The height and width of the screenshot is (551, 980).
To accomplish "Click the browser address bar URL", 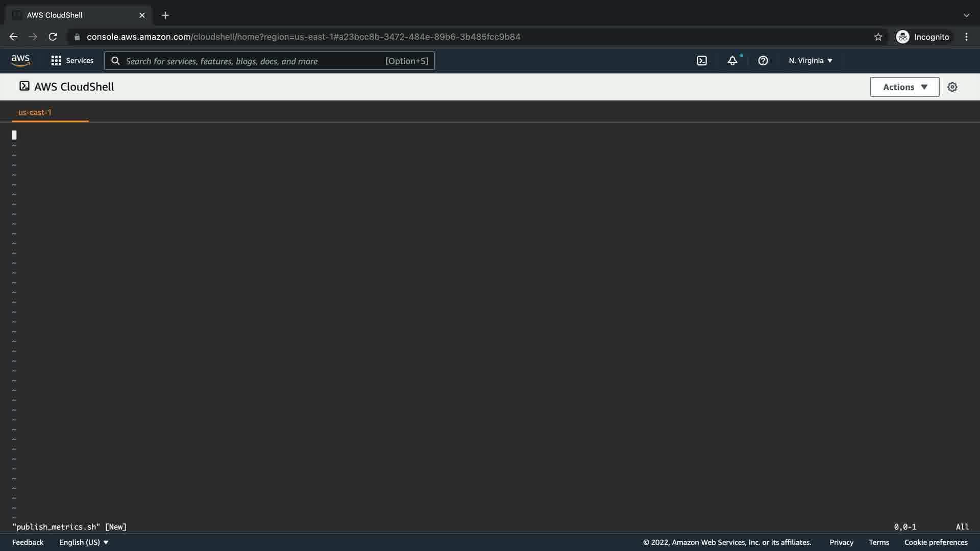I will click(303, 37).
